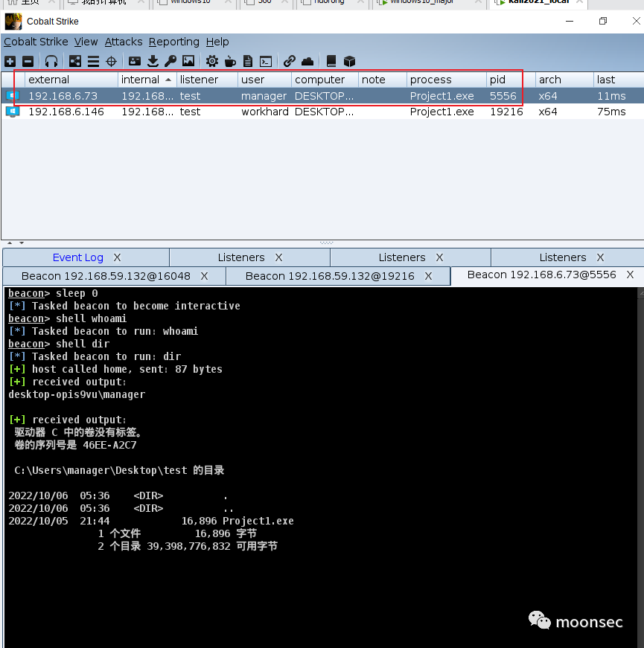Viewport: 644px width, 648px height.
Task: Click 'desktop-opis9vu\manager' console output
Action: point(77,394)
